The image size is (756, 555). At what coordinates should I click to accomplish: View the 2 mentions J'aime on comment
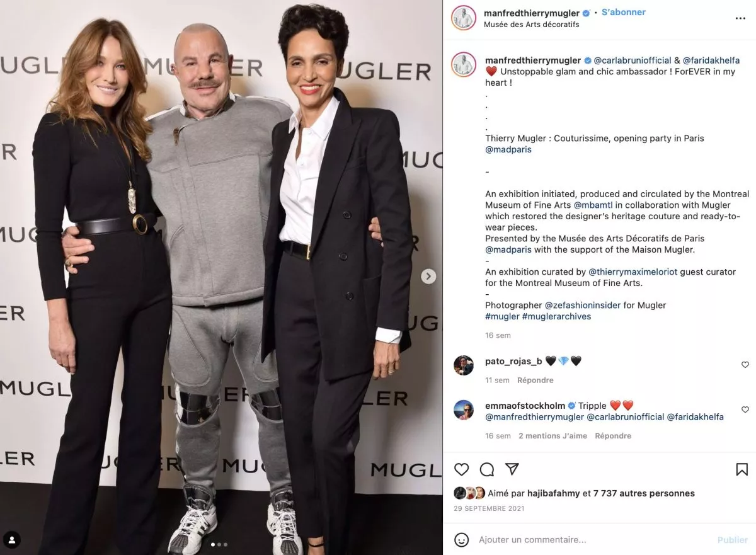click(x=553, y=435)
